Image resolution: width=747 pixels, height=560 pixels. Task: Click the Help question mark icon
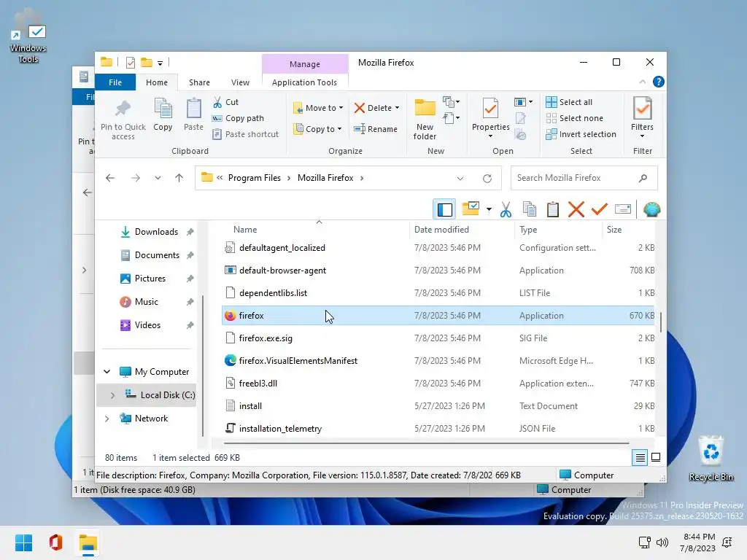pyautogui.click(x=659, y=82)
